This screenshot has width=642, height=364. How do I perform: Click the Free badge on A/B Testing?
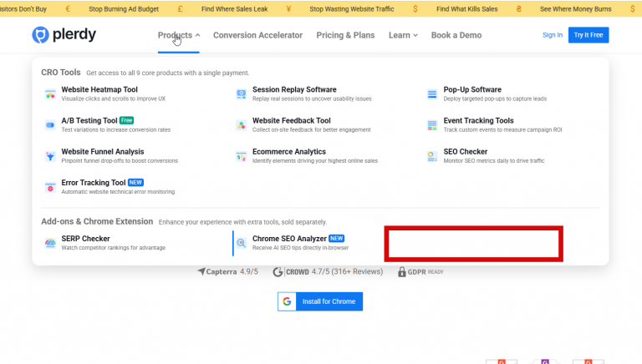click(126, 120)
